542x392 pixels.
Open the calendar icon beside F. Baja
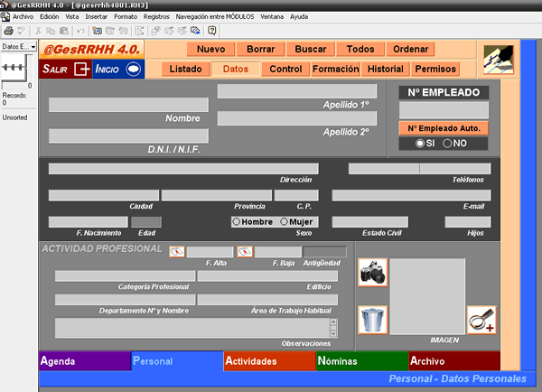pos(244,252)
